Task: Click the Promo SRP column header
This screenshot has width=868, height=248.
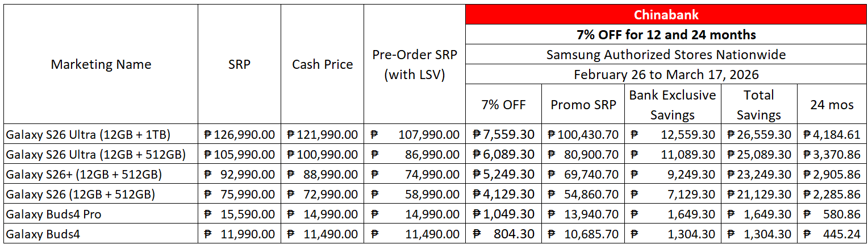Action: coord(583,104)
